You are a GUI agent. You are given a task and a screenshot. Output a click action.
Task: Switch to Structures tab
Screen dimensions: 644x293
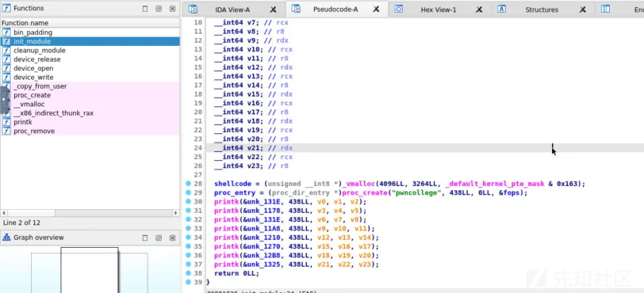(x=542, y=10)
